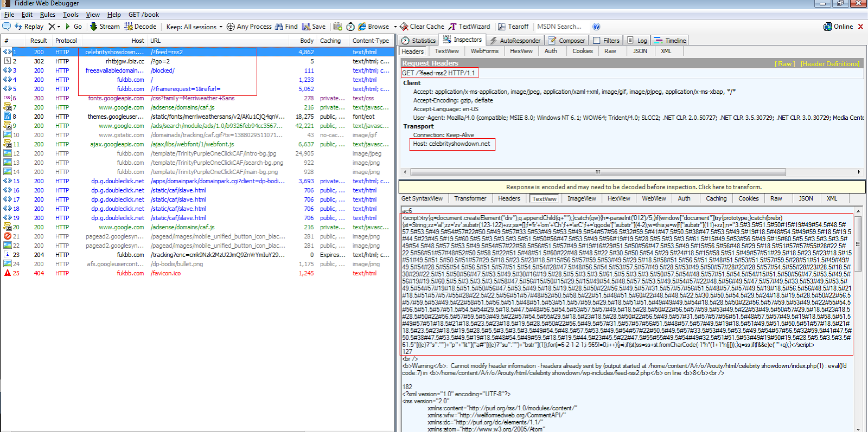Click the comment balloon icon in toolbar
868x432 pixels.
coord(7,27)
